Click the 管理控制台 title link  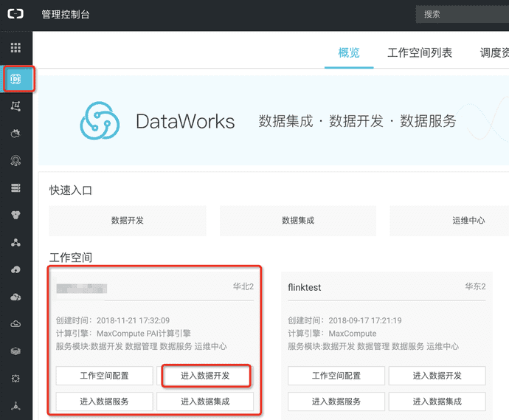point(66,14)
